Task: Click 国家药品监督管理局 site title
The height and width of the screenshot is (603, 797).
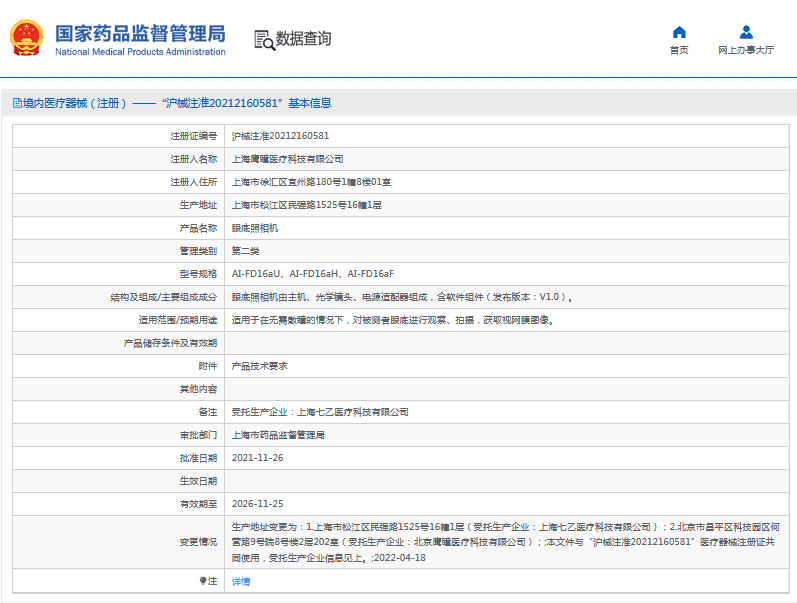Action: click(x=140, y=34)
